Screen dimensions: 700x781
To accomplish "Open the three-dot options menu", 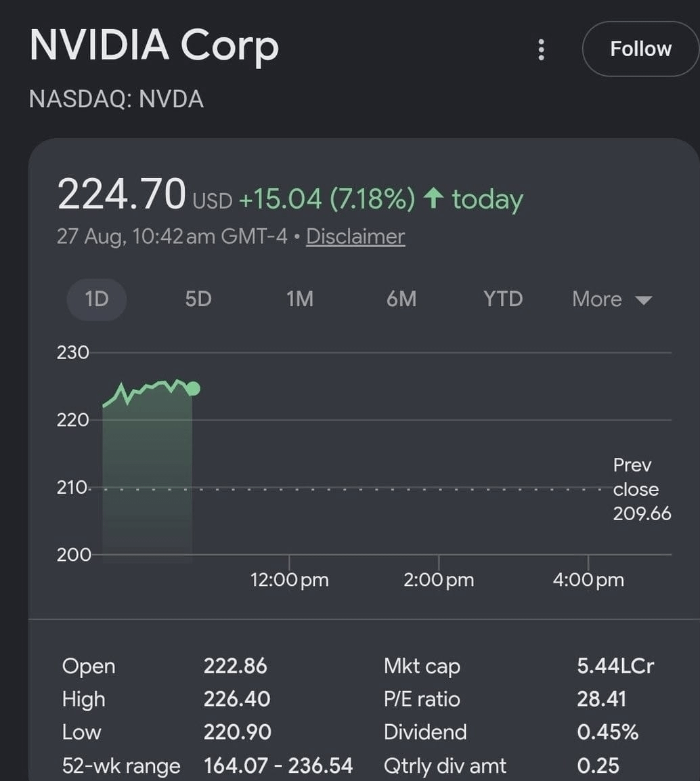I will [x=541, y=50].
